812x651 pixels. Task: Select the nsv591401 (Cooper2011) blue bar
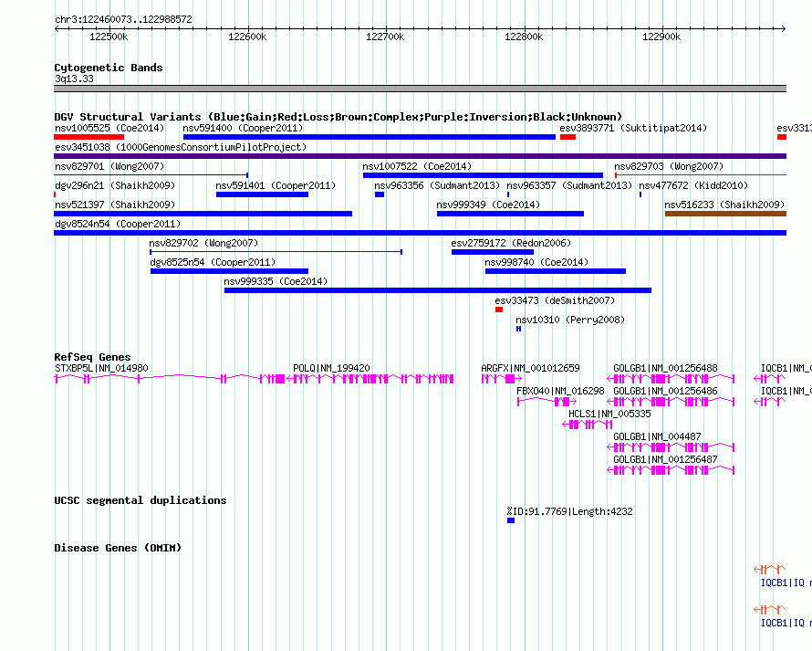click(262, 194)
